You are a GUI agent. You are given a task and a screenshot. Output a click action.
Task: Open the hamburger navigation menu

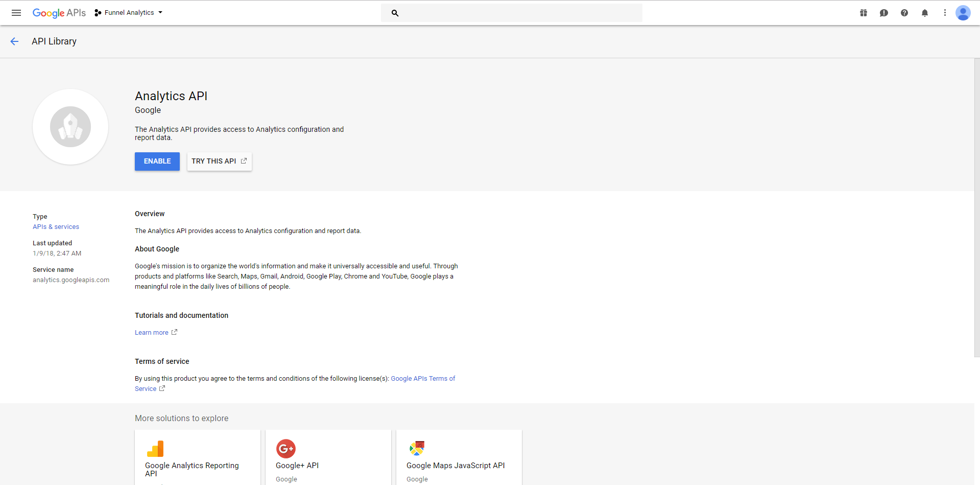point(16,13)
